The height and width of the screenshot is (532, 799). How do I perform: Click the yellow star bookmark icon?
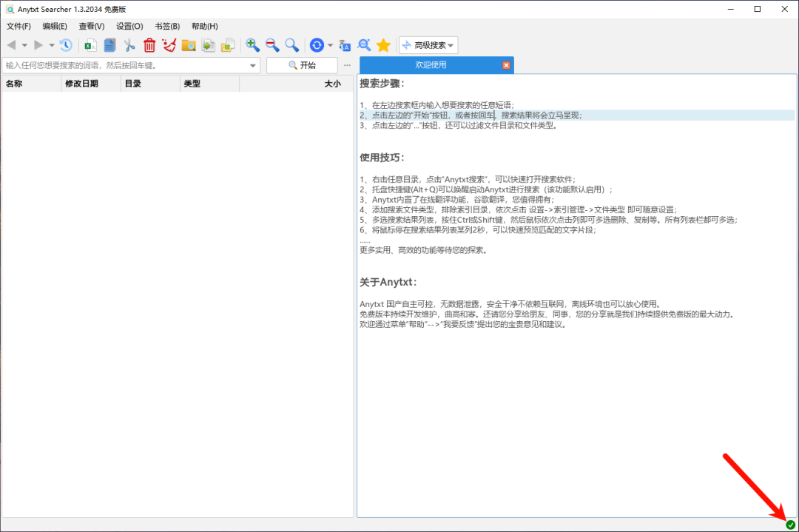click(x=383, y=45)
